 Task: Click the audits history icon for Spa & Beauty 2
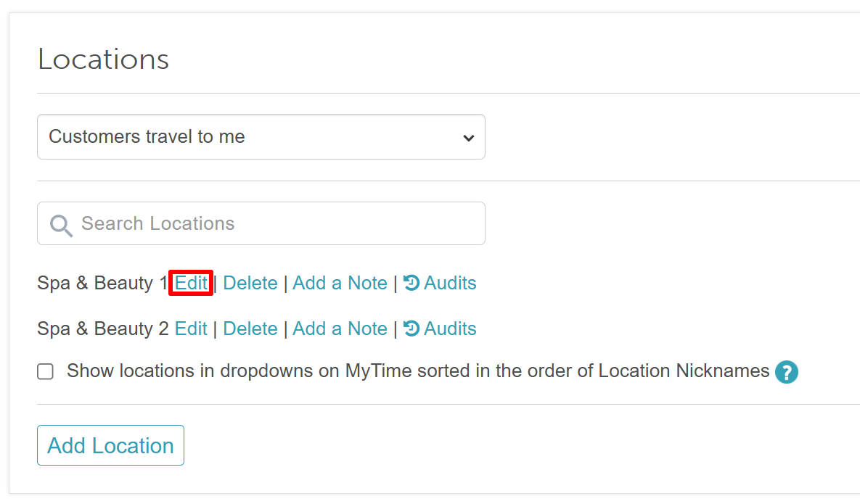point(411,329)
